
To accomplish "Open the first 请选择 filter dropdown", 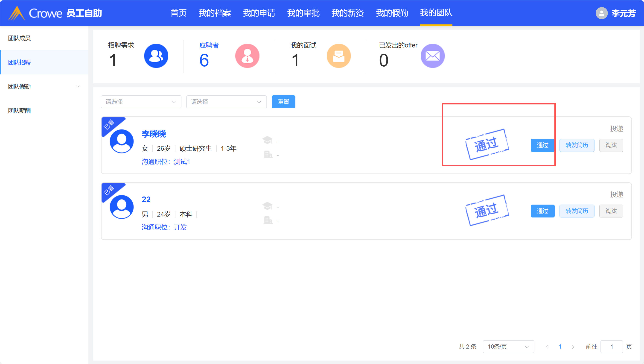I will (141, 102).
